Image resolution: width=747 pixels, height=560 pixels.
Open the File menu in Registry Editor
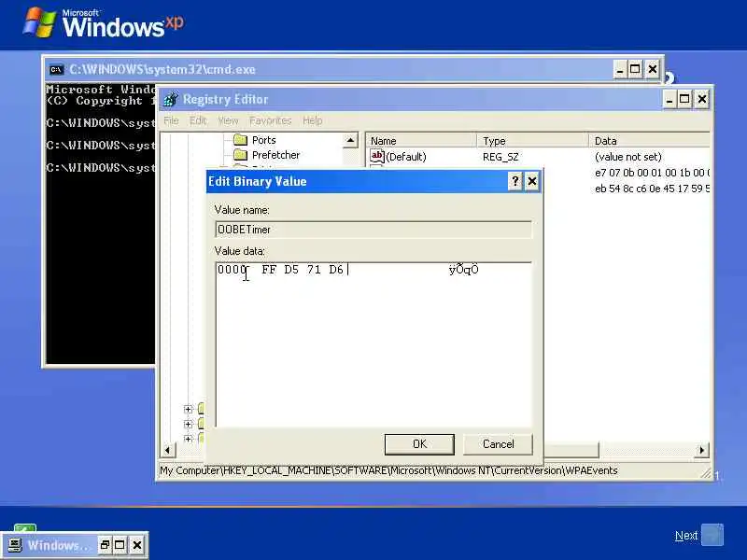tap(171, 120)
